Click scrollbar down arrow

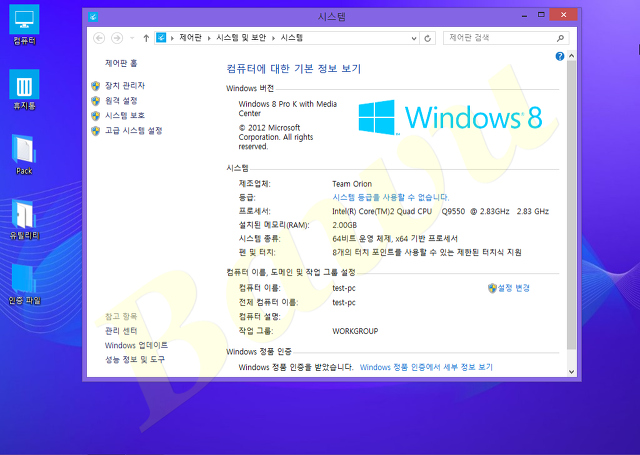[571, 372]
